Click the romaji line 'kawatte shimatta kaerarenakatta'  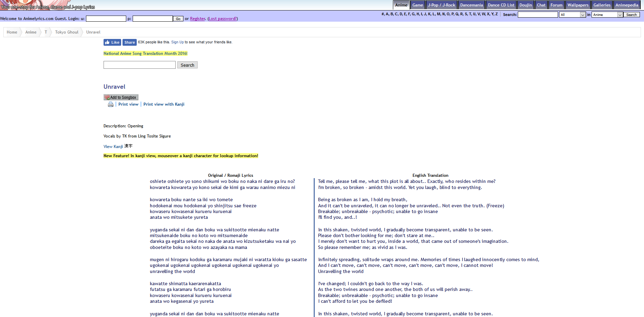[x=185, y=284]
